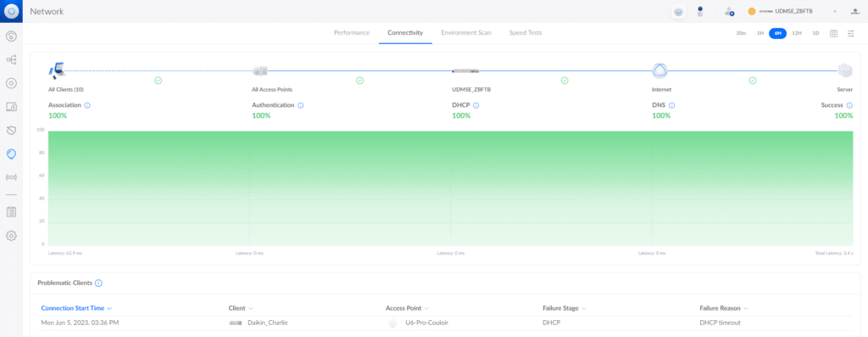
Task: Click the Association 100% value
Action: coord(58,115)
